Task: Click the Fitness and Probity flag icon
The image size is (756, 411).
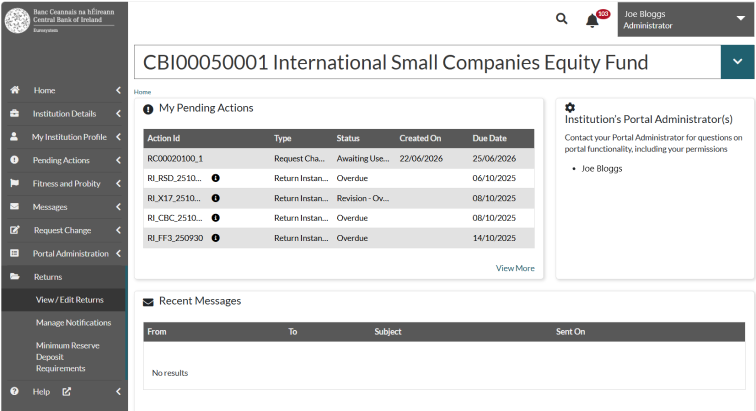Action: click(x=14, y=183)
